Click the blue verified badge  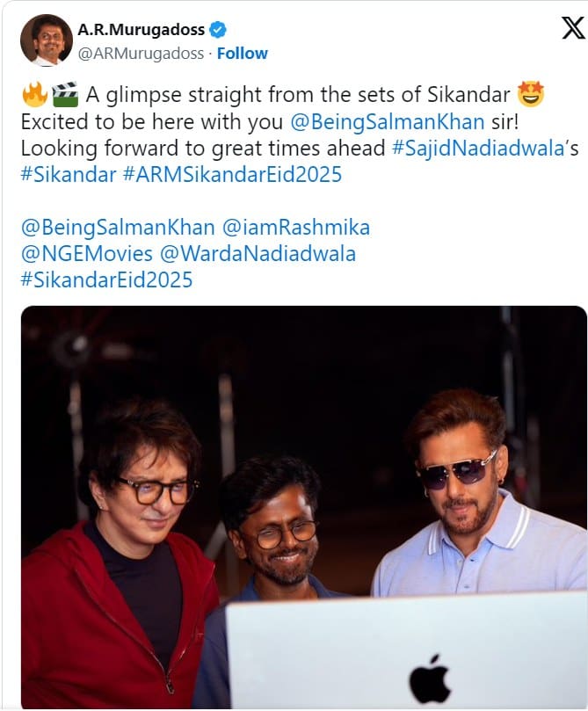click(x=218, y=30)
